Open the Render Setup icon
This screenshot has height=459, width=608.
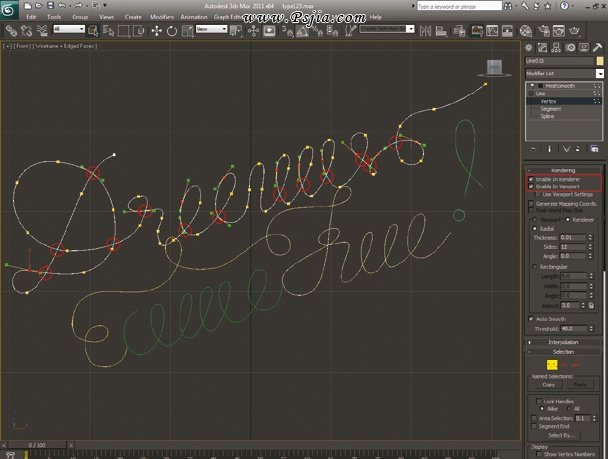pos(544,31)
